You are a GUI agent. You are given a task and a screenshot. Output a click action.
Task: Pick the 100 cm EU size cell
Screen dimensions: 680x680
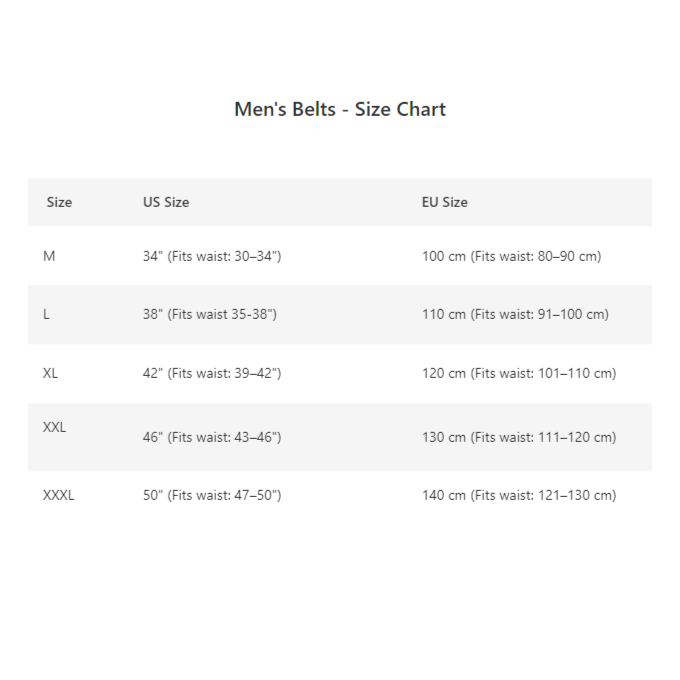pos(511,256)
